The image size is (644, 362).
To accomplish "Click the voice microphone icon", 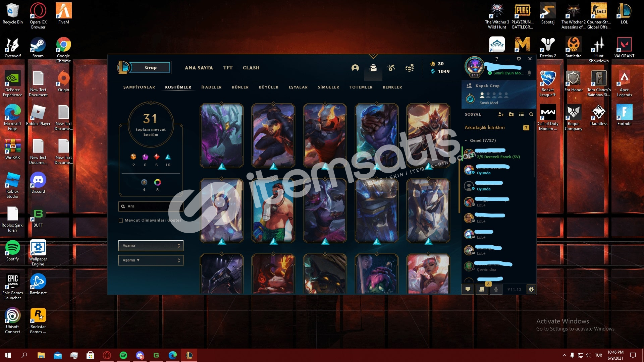I will [496, 289].
